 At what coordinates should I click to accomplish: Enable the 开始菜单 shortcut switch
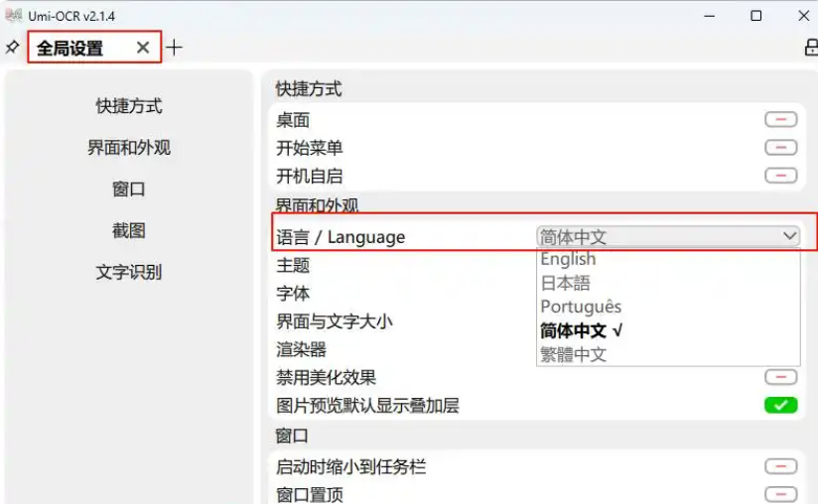click(x=781, y=148)
